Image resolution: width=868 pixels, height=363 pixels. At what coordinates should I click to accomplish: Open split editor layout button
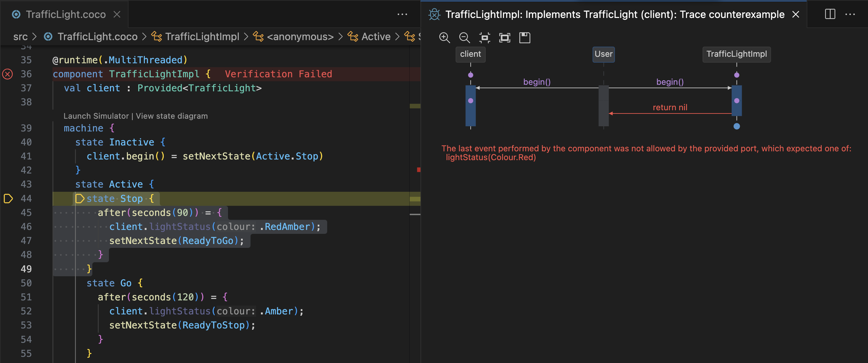click(x=830, y=14)
